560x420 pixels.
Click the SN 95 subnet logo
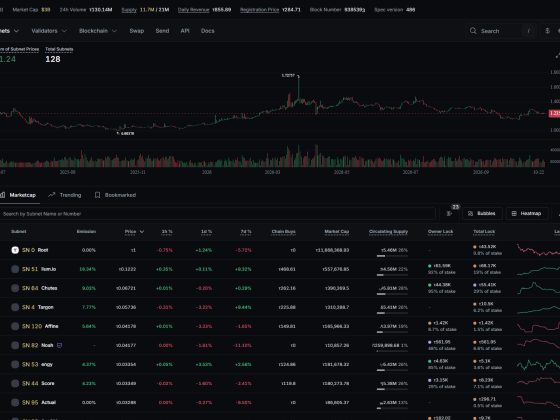(15, 402)
